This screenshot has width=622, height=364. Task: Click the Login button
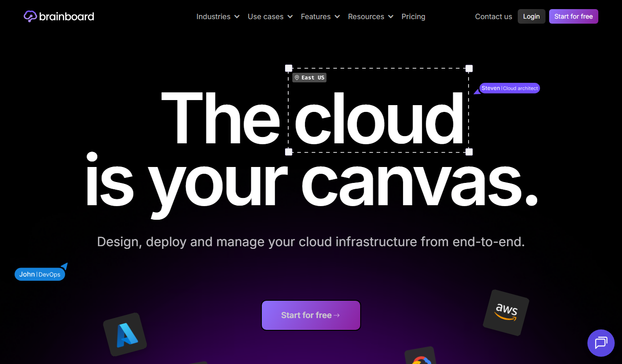click(531, 16)
